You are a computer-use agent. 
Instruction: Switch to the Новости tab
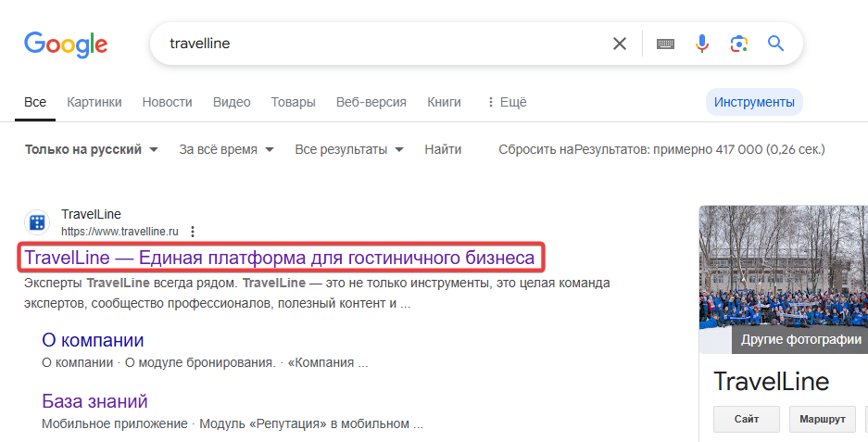point(167,102)
